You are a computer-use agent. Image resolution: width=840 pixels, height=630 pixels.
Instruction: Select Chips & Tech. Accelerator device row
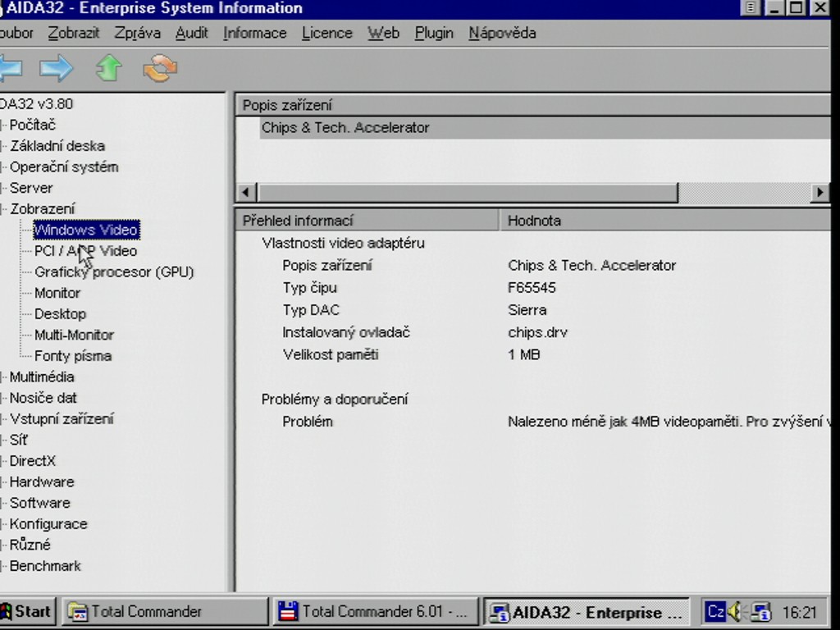click(x=545, y=128)
